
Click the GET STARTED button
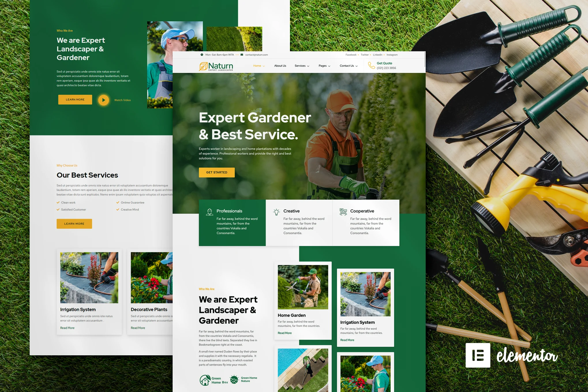pyautogui.click(x=216, y=172)
